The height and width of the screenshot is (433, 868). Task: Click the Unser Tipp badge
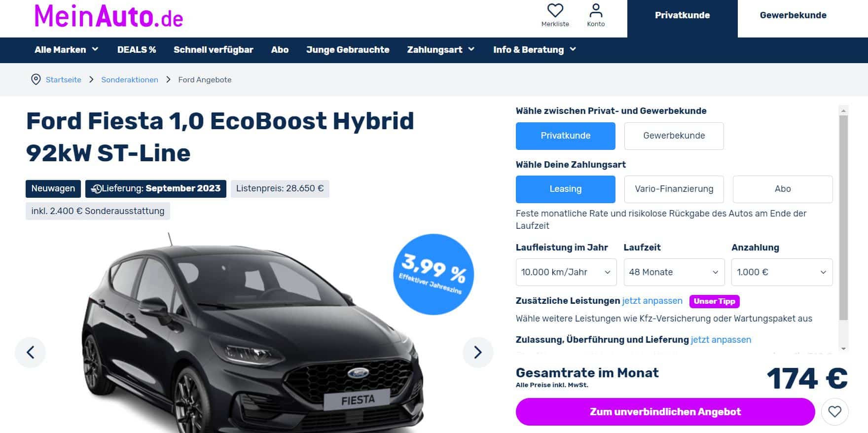click(x=714, y=301)
